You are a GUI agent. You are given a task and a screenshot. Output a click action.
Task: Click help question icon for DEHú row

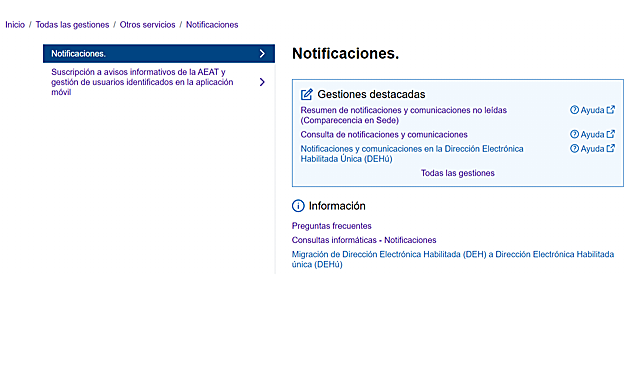574,149
